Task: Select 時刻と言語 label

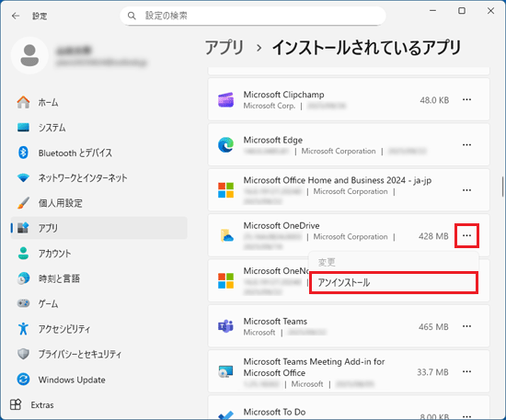Action: (x=59, y=278)
